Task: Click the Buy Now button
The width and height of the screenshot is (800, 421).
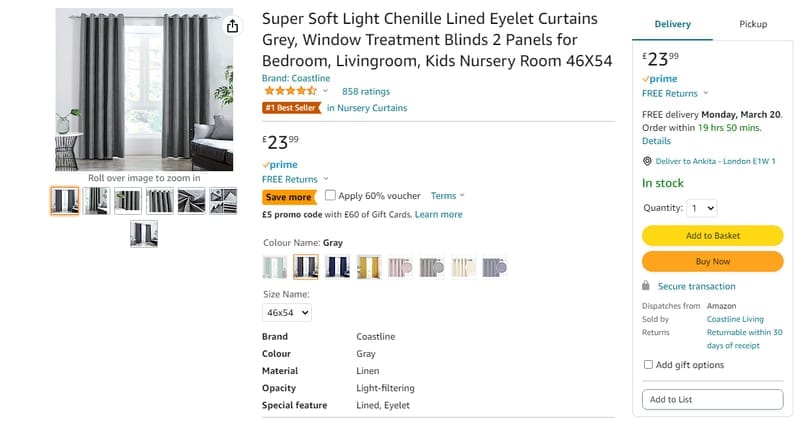Action: coord(712,261)
